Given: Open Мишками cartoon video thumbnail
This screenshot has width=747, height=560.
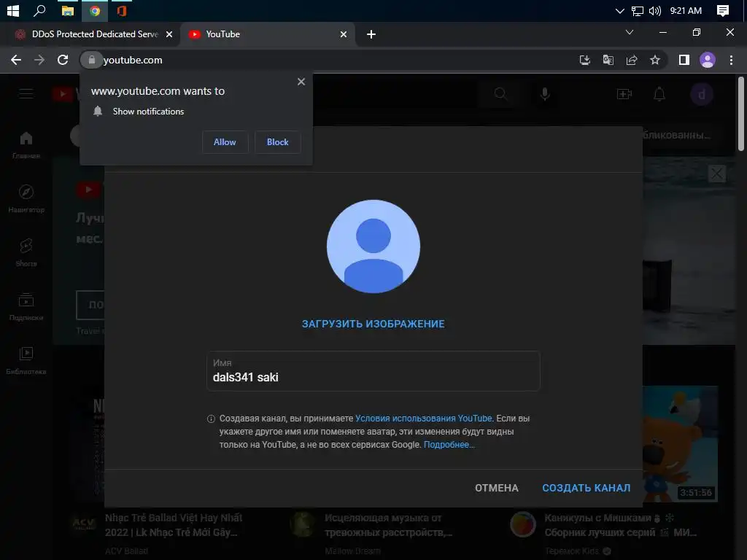Looking at the screenshot, I should point(680,444).
